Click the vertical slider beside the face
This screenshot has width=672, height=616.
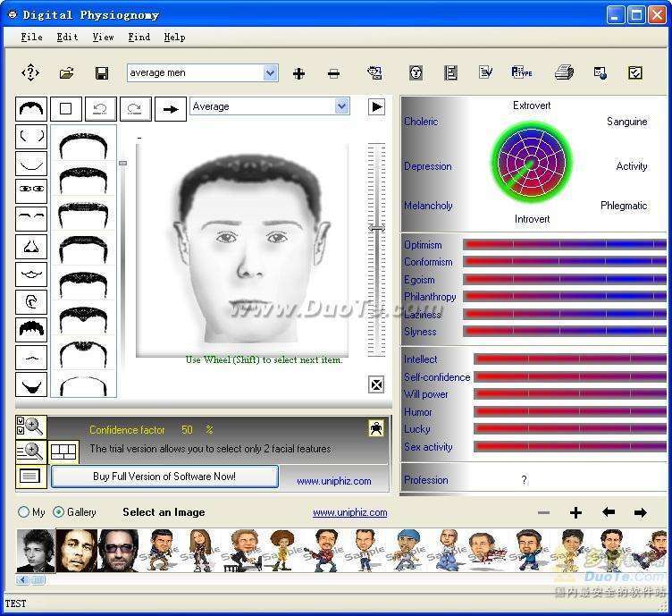(x=376, y=229)
